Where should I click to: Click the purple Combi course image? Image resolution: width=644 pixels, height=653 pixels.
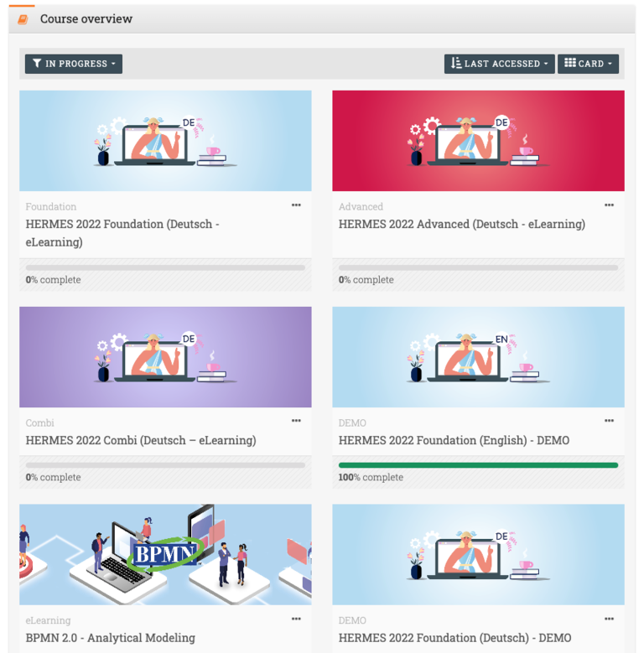[x=165, y=357]
